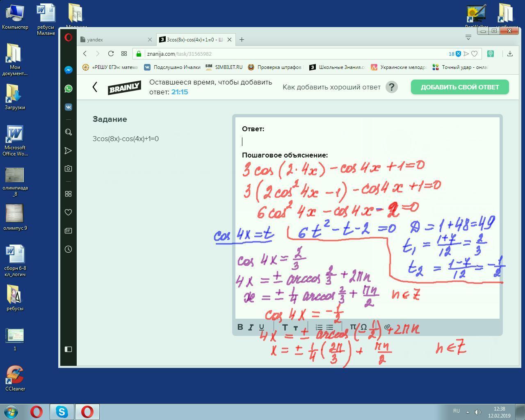The width and height of the screenshot is (525, 420).
Task: Toggle sidebar panel button at bottom
Action: pos(68,349)
